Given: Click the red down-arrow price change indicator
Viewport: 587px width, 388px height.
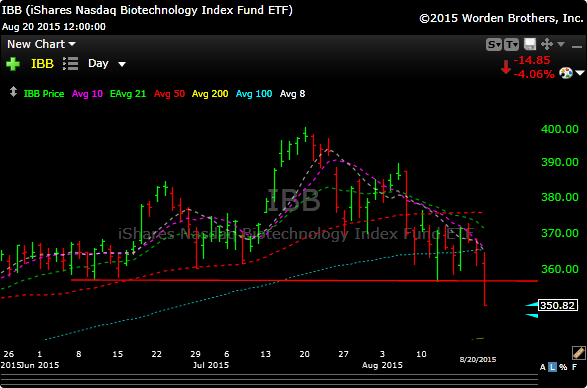Looking at the screenshot, I should coord(506,67).
